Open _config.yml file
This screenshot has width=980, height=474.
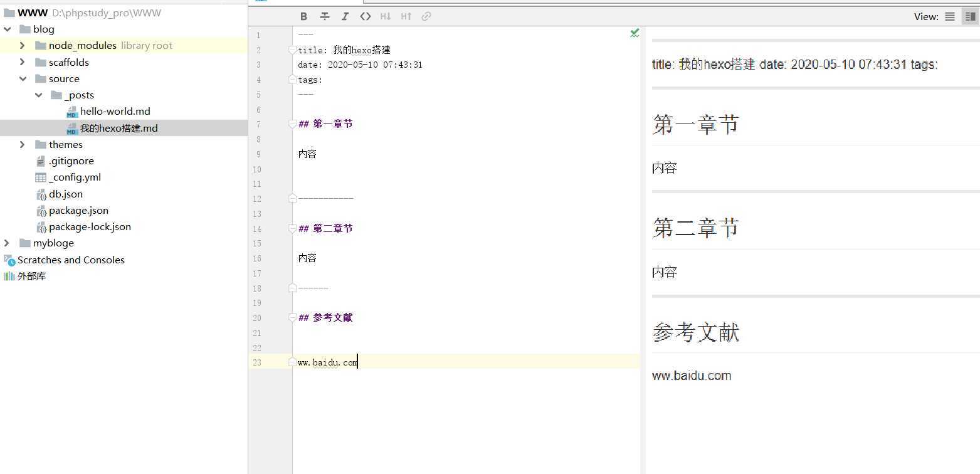[x=75, y=177]
